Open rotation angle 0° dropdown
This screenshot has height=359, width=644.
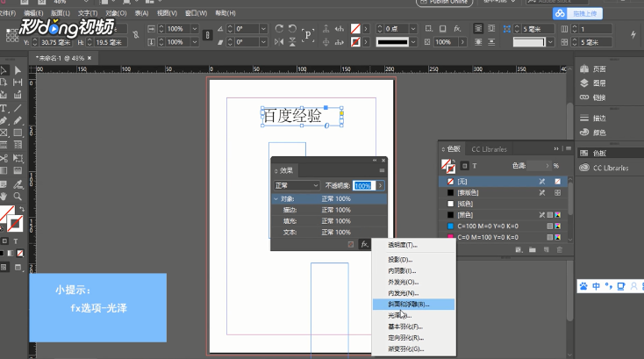tap(263, 29)
